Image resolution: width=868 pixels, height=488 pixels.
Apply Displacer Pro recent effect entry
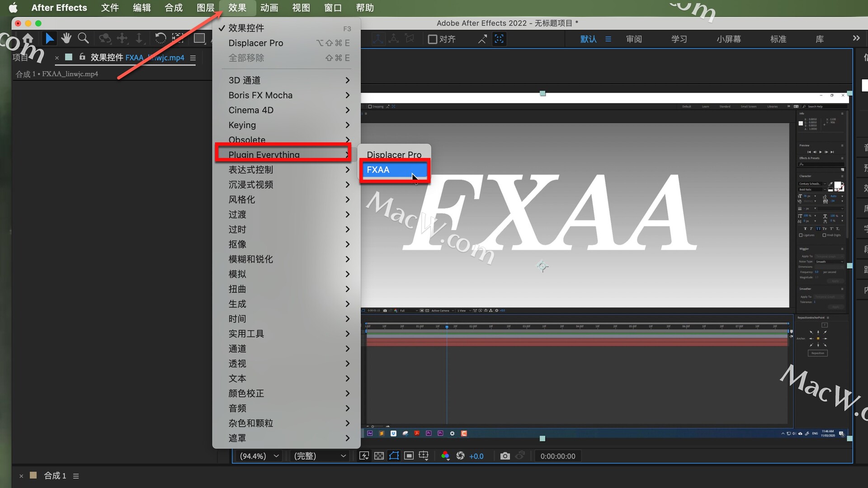click(x=286, y=43)
